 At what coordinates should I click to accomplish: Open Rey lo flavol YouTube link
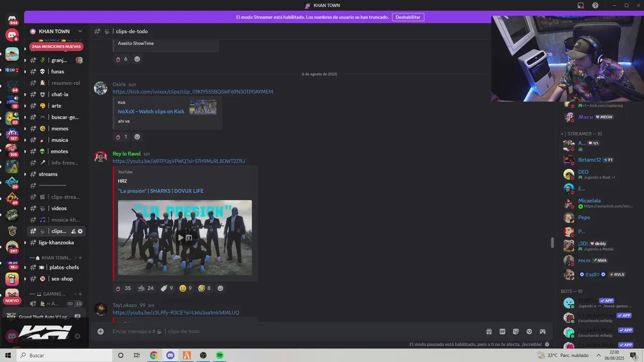[x=179, y=161]
